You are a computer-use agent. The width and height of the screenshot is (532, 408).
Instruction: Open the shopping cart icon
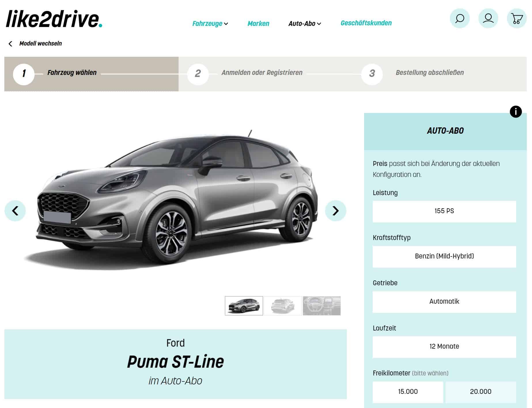pyautogui.click(x=516, y=18)
